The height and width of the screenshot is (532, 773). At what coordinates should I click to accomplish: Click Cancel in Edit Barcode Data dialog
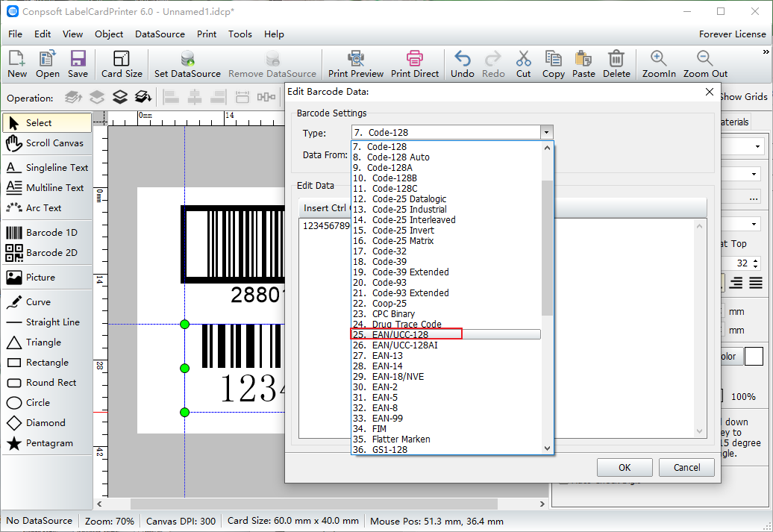[686, 467]
